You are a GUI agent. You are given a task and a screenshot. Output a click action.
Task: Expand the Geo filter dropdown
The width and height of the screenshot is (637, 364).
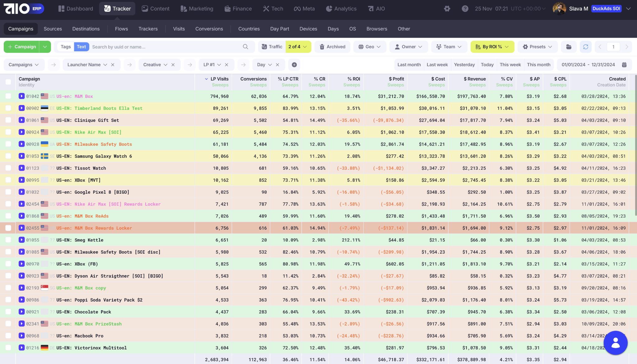(370, 47)
